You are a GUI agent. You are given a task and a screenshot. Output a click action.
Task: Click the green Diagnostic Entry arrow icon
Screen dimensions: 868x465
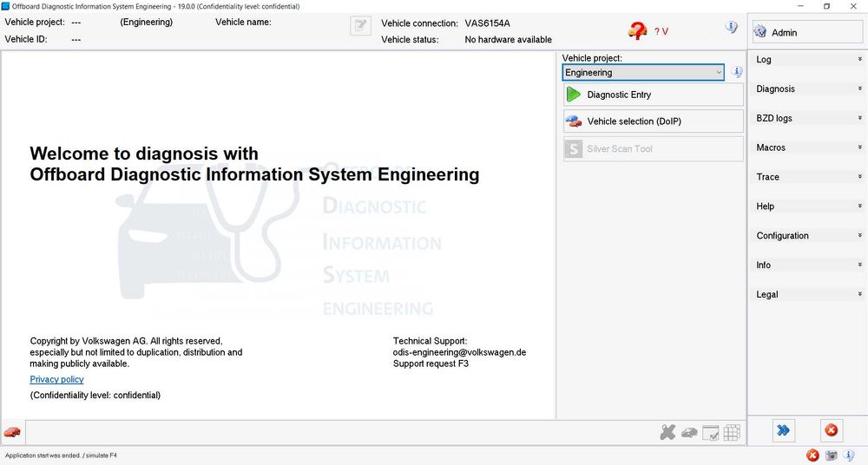574,95
